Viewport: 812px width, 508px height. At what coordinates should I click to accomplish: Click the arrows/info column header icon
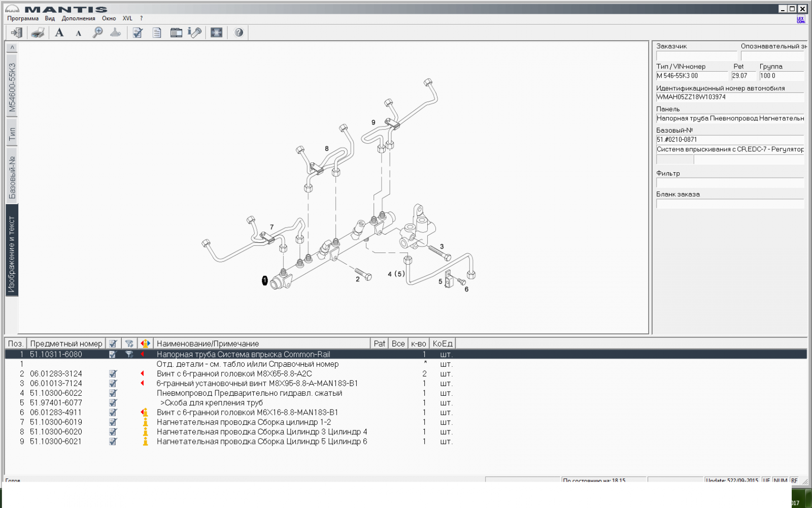click(x=145, y=344)
